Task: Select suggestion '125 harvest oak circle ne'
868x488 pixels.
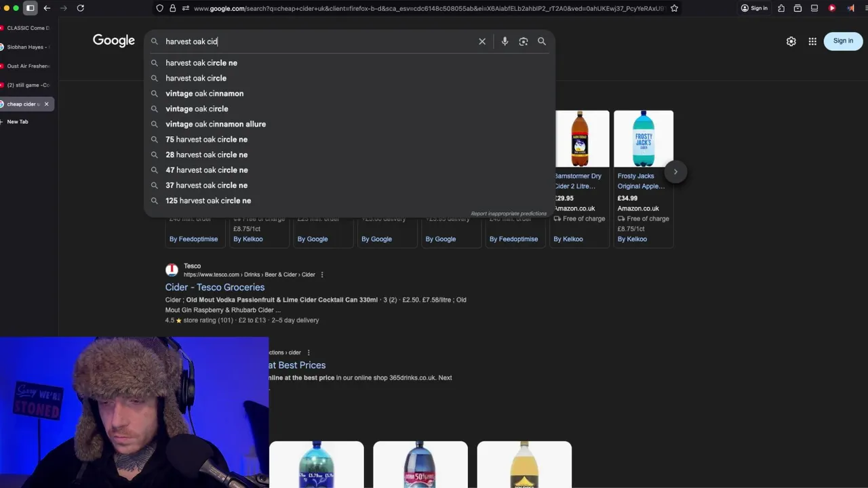Action: (x=349, y=201)
